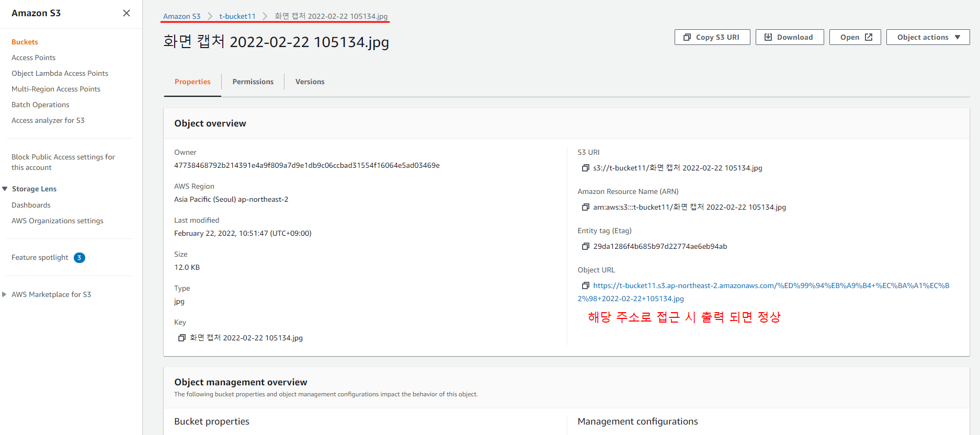The height and width of the screenshot is (435, 980).
Task: Click the current object breadcrumb item
Action: (x=331, y=16)
